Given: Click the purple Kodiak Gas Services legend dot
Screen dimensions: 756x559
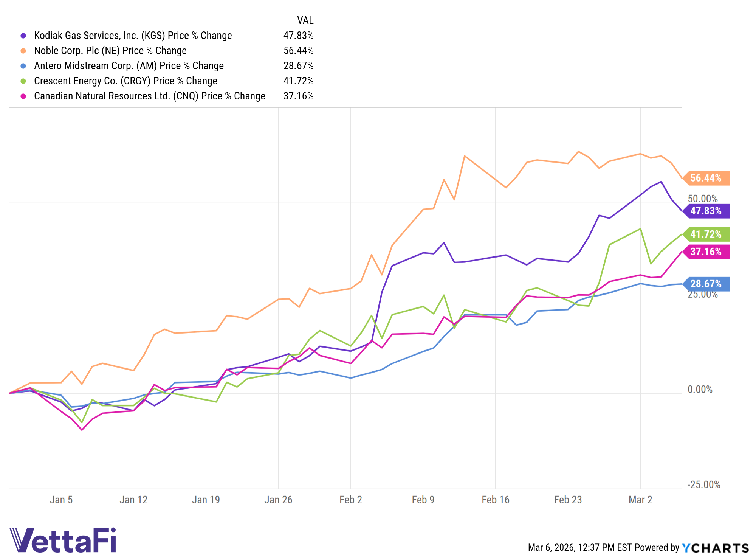Looking at the screenshot, I should (23, 36).
